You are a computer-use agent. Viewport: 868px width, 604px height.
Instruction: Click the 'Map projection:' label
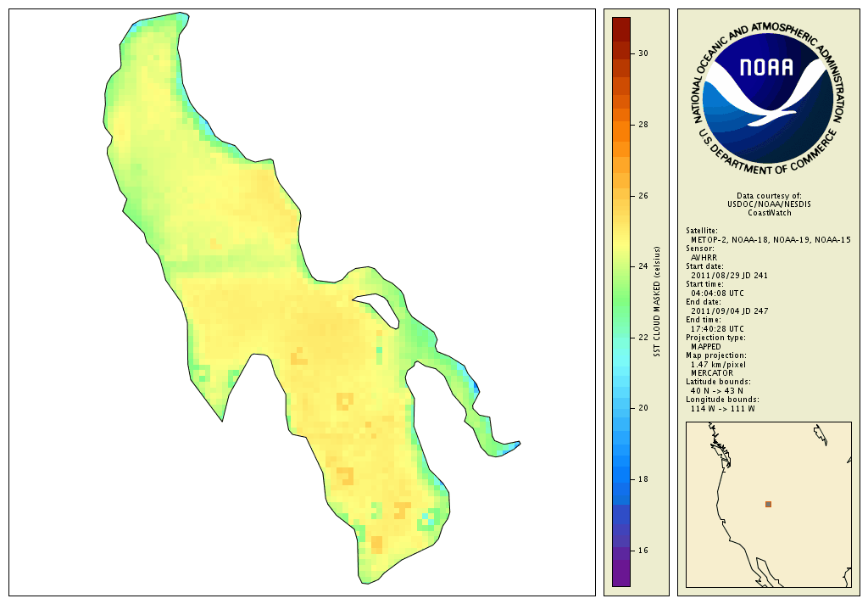[715, 355]
